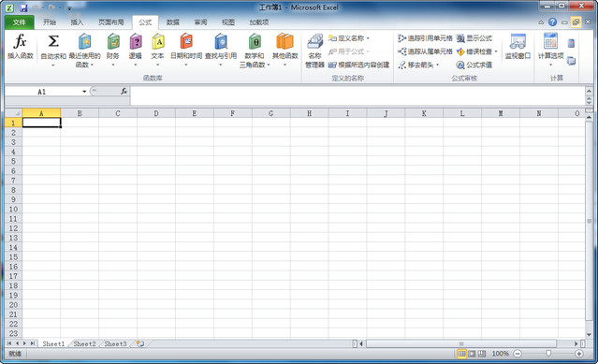Image resolution: width=598 pixels, height=364 pixels.
Task: Open Math and Trig (数学和三角函数) functions
Action: [255, 51]
